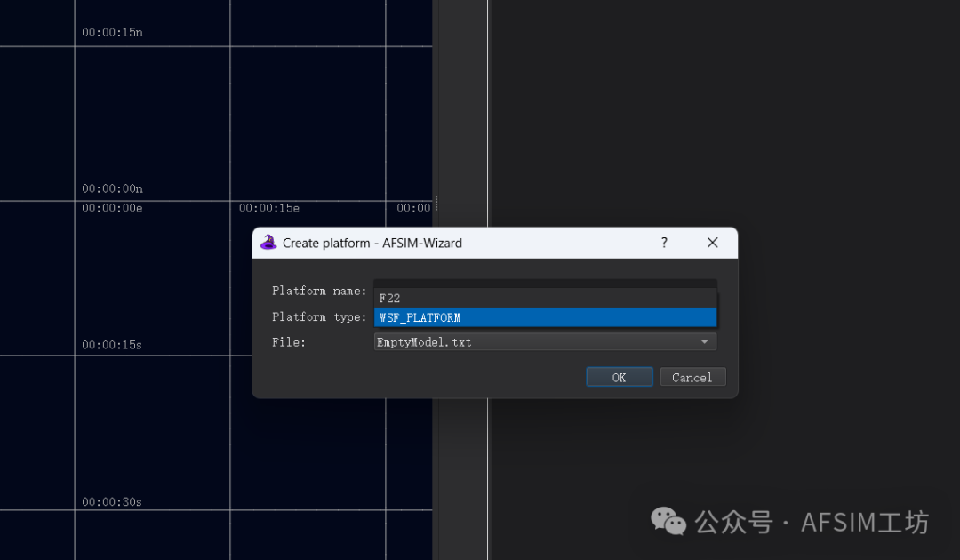Open EmptyModel.txt file combo box
The image size is (960, 560).
(x=545, y=342)
